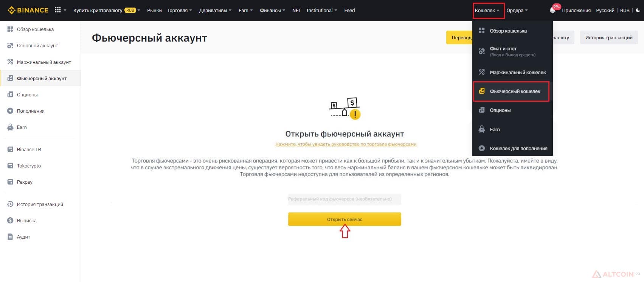The image size is (644, 282).
Task: Select Фиат и спот in wallet menu
Action: (x=512, y=51)
